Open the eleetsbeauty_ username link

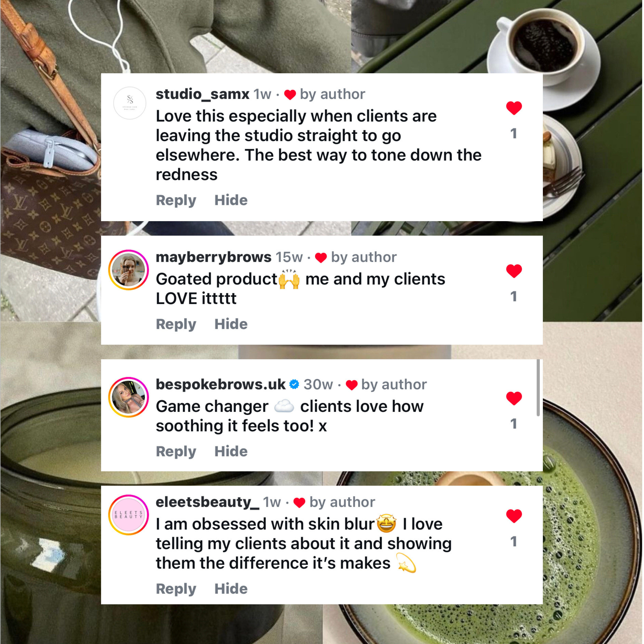(x=207, y=502)
